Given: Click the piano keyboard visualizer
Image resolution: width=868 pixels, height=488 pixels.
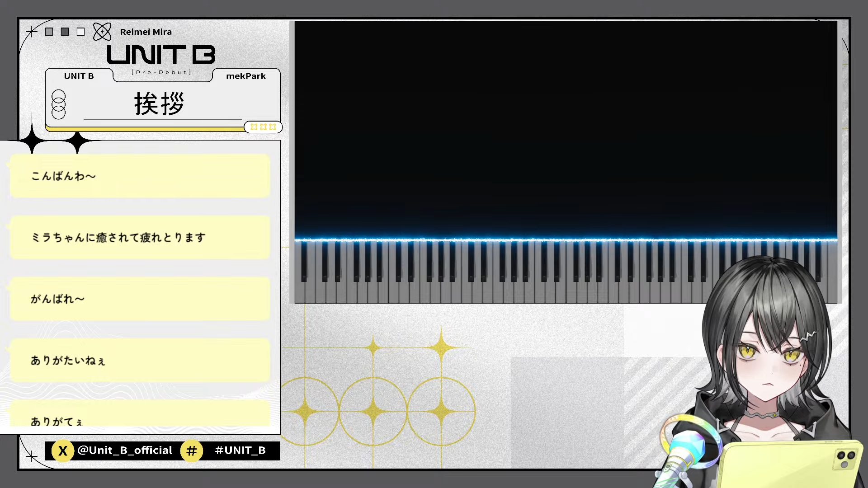Looking at the screenshot, I should [x=566, y=162].
